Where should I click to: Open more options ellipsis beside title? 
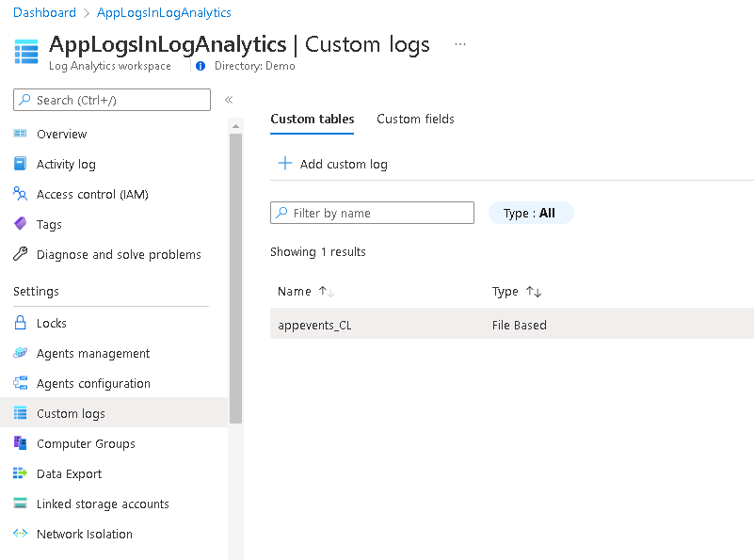tap(459, 44)
